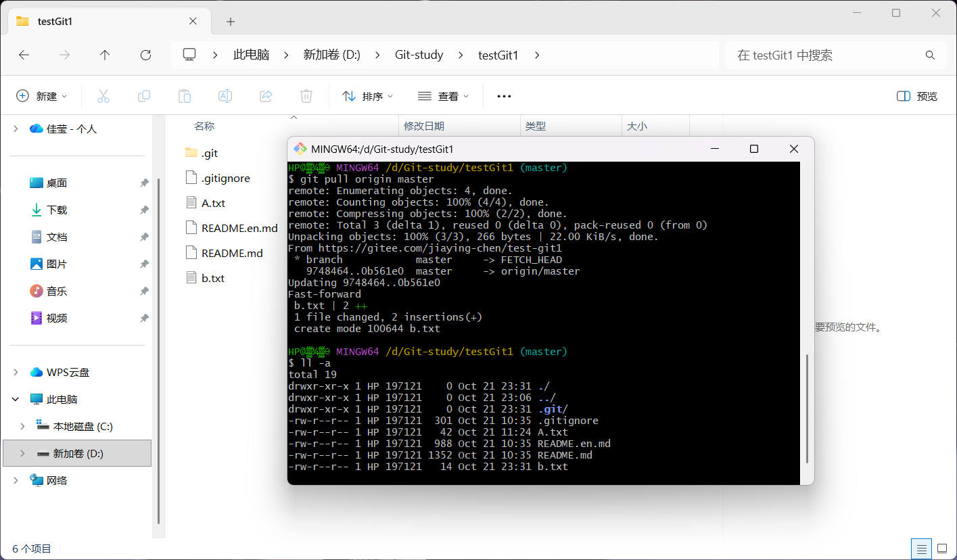Select the README.en.md file
This screenshot has height=560, width=957.
[x=231, y=228]
